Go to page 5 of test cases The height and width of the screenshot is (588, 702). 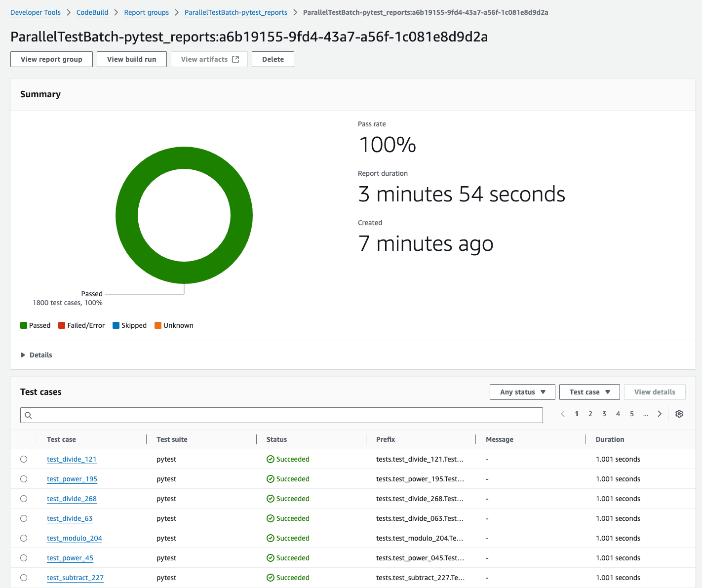pyautogui.click(x=632, y=414)
